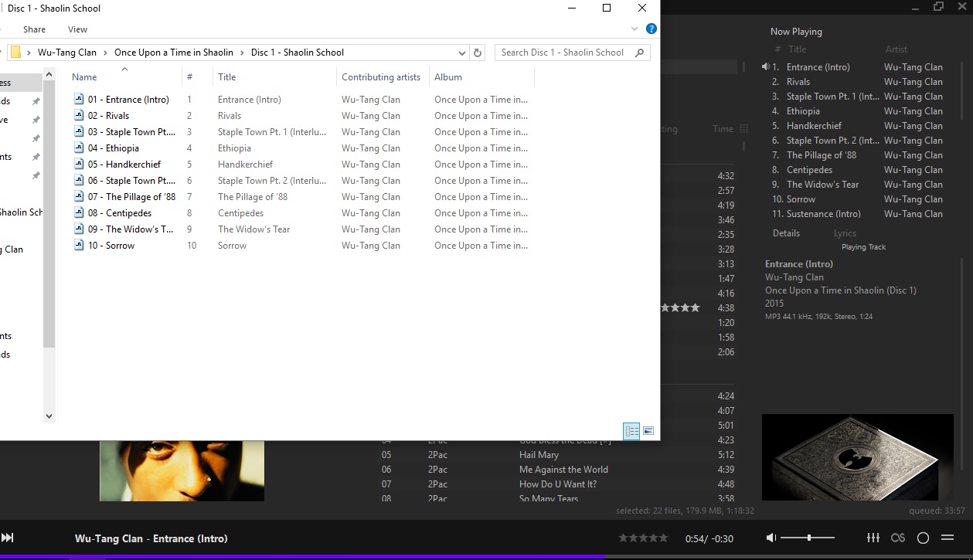Click the folder icon in the address bar
Screen dimensions: 973x560
pos(15,53)
